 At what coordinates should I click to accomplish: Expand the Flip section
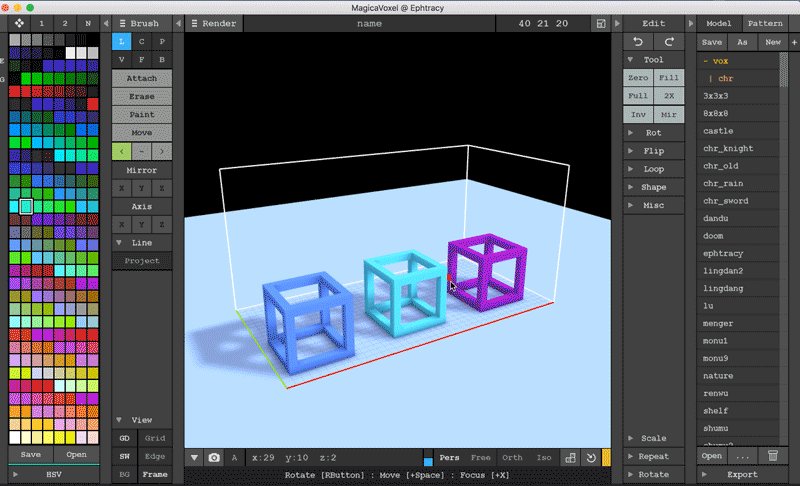[653, 151]
